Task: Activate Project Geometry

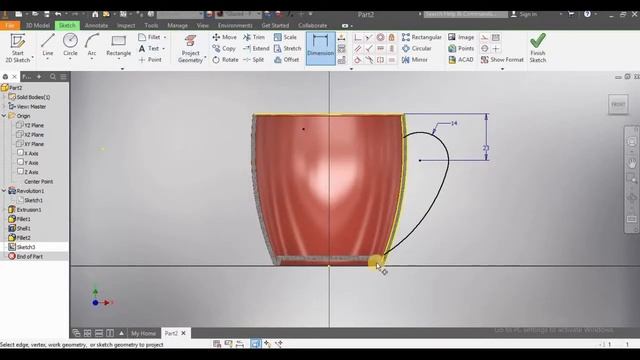Action: (190, 48)
